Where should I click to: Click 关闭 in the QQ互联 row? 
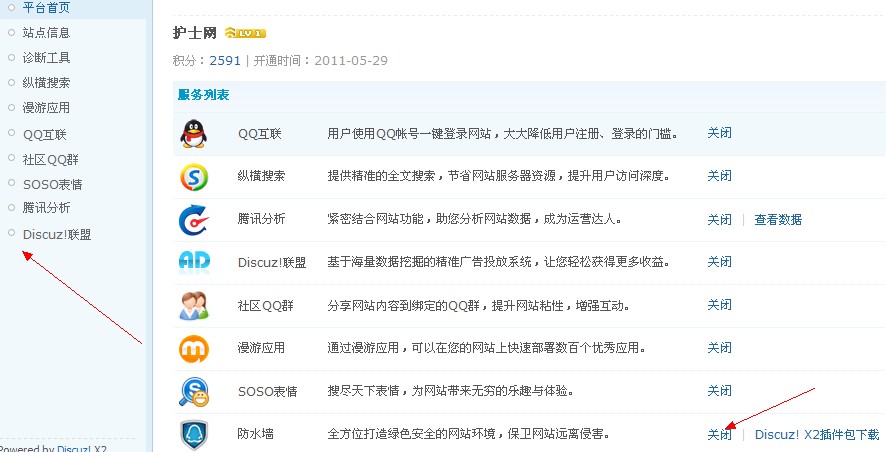pyautogui.click(x=719, y=133)
